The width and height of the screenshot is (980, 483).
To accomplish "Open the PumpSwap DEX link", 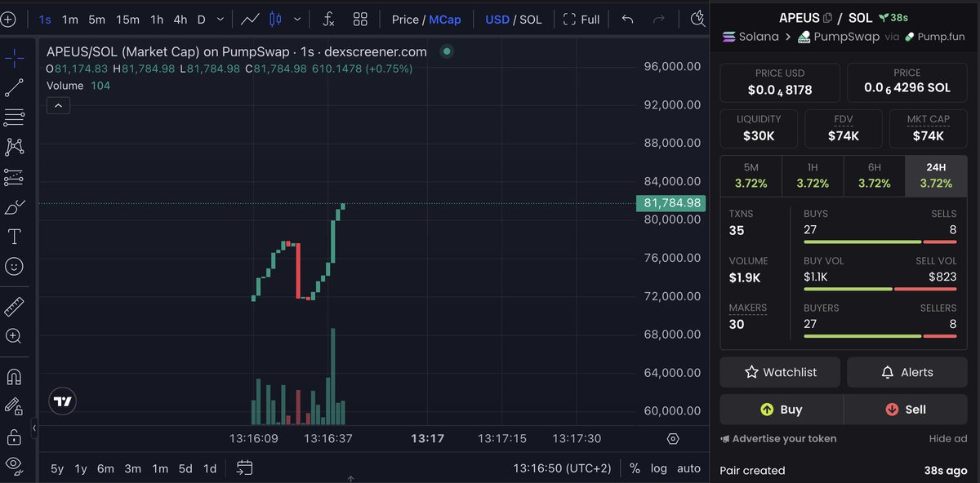I will click(839, 37).
